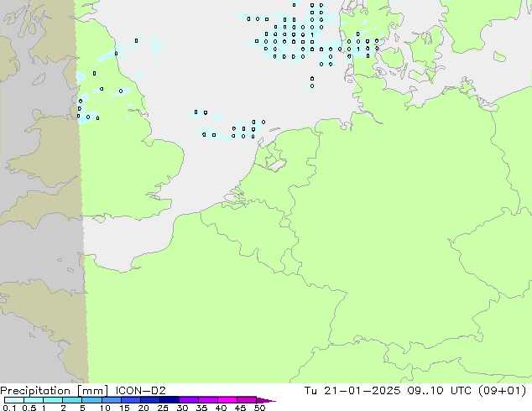Click the forecast offset '(09+01)' text

point(502,391)
